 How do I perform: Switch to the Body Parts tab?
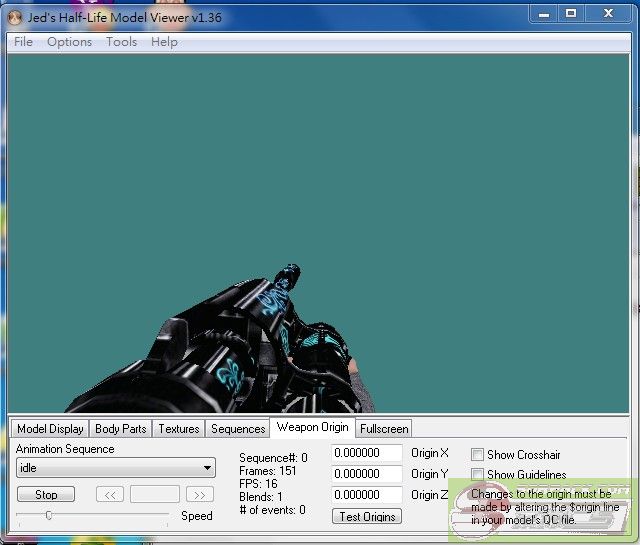[120, 429]
